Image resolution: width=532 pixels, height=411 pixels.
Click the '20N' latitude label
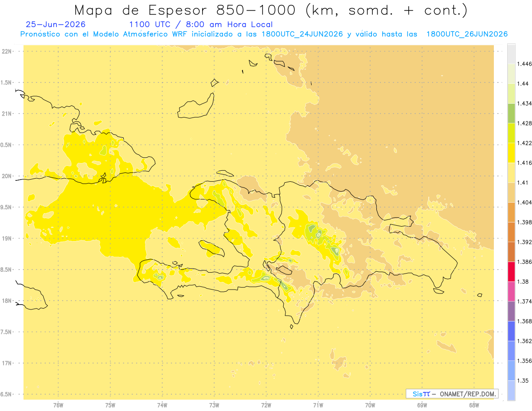pos(6,176)
